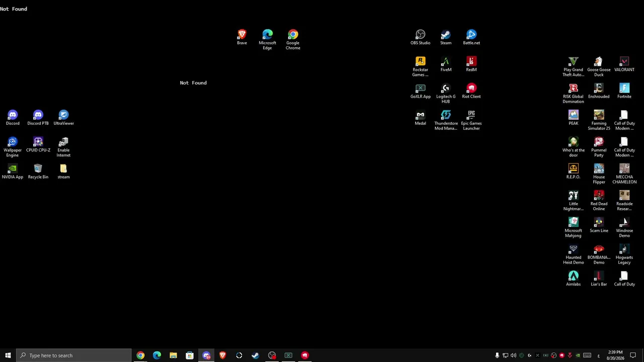Click the NVIDIA App desktop icon

coord(13,171)
